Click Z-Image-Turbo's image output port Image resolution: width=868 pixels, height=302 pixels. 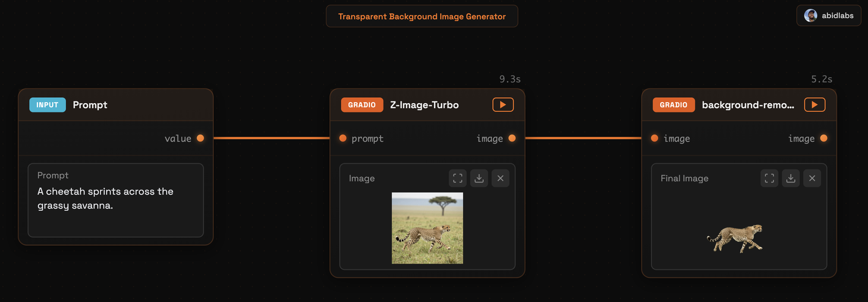pyautogui.click(x=512, y=138)
